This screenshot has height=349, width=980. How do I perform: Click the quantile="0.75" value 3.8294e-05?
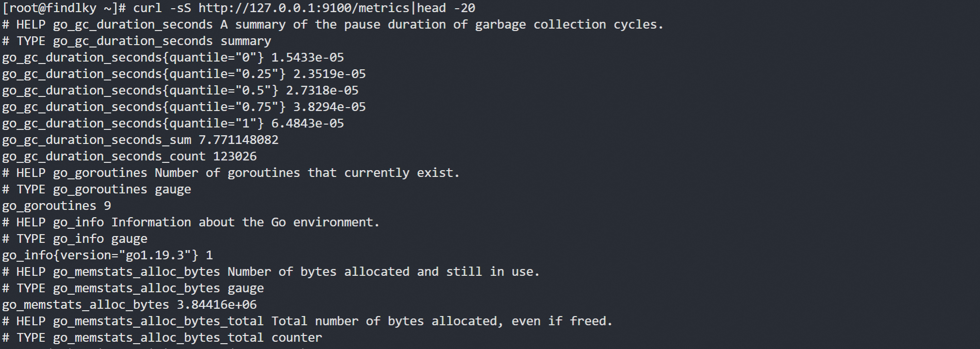click(329, 107)
